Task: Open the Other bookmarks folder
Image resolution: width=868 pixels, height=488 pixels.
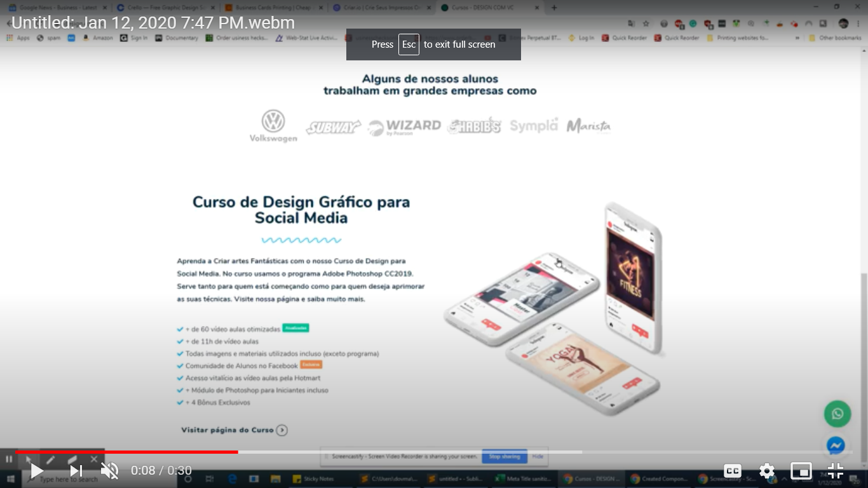Action: 835,38
